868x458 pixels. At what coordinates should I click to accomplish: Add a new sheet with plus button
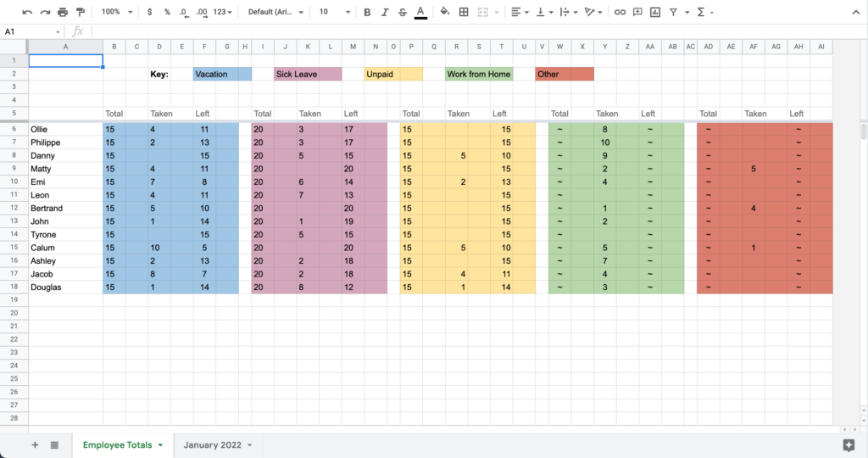pyautogui.click(x=35, y=444)
